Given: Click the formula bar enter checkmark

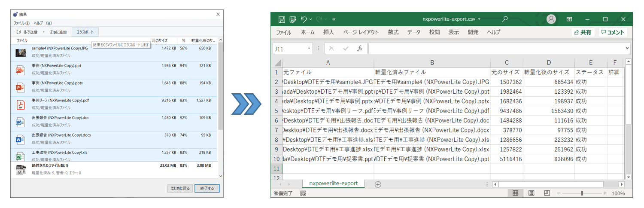Looking at the screenshot, I should (346, 49).
